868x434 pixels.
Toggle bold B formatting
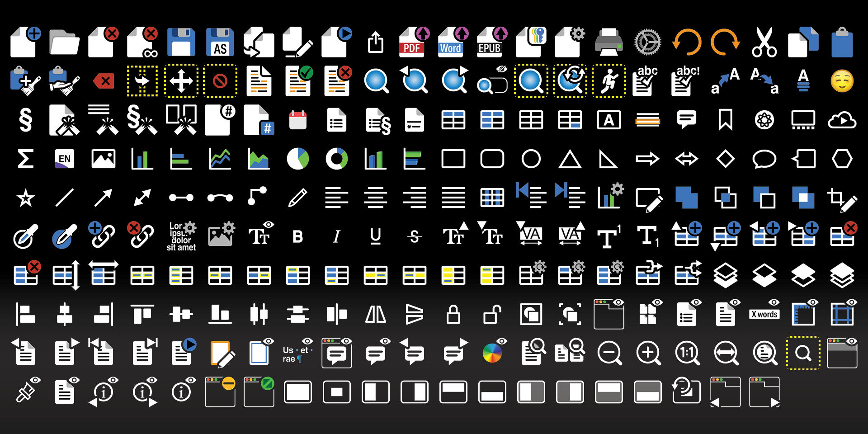(x=298, y=236)
